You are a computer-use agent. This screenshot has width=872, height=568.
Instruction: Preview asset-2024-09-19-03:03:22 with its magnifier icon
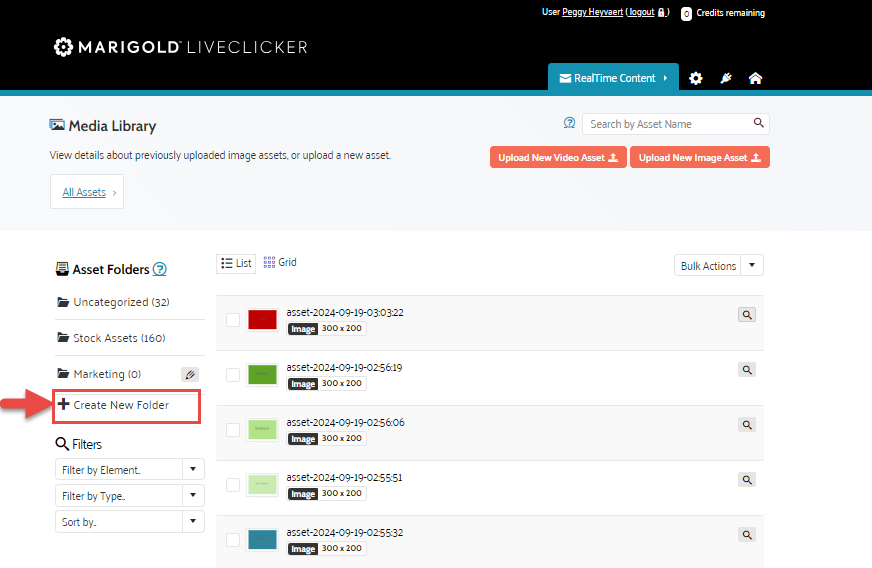[x=746, y=314]
